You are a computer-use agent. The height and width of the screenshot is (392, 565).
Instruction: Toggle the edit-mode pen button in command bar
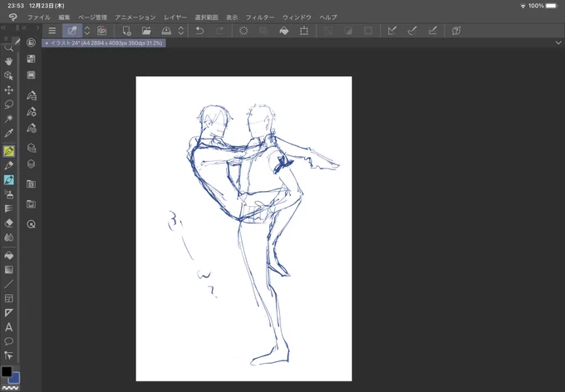tap(72, 31)
